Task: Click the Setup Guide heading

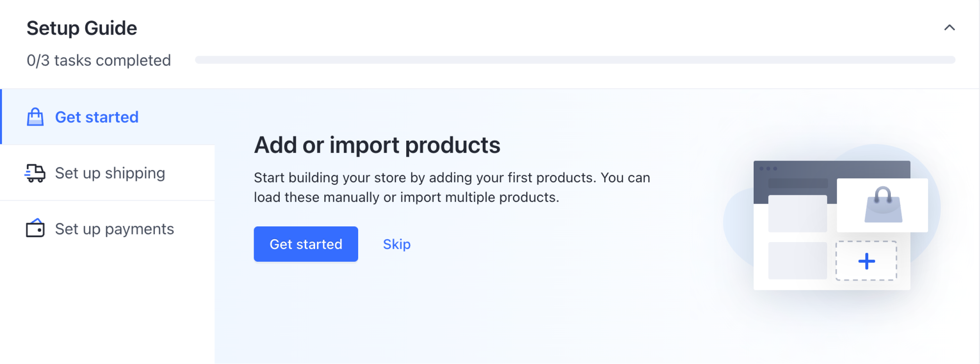Action: (82, 28)
